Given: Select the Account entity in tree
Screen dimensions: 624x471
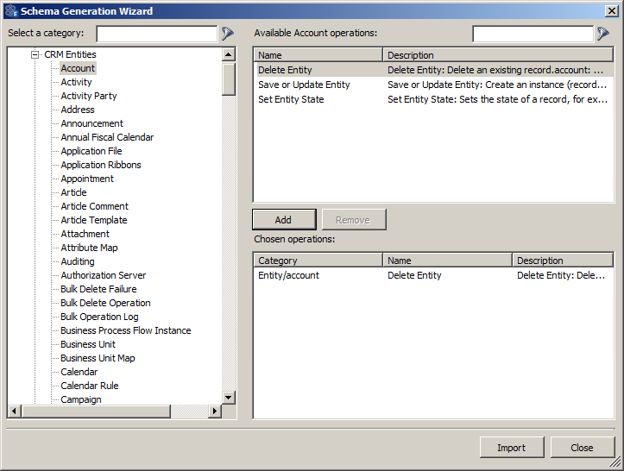Looking at the screenshot, I should coord(78,68).
